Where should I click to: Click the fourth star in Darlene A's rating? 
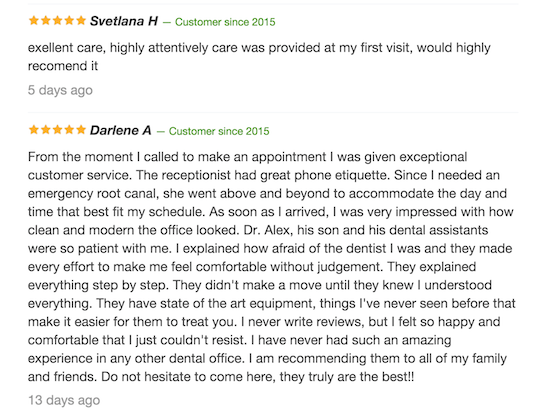[x=69, y=130]
